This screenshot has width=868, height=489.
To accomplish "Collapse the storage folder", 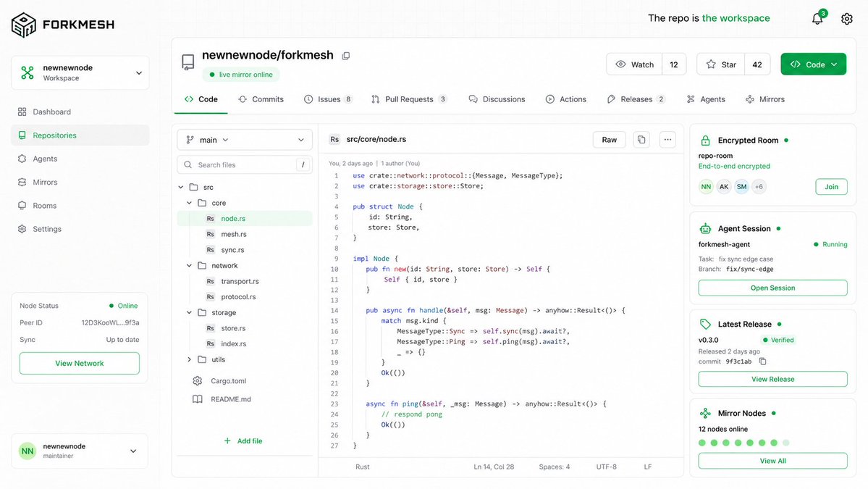I will tap(190, 313).
